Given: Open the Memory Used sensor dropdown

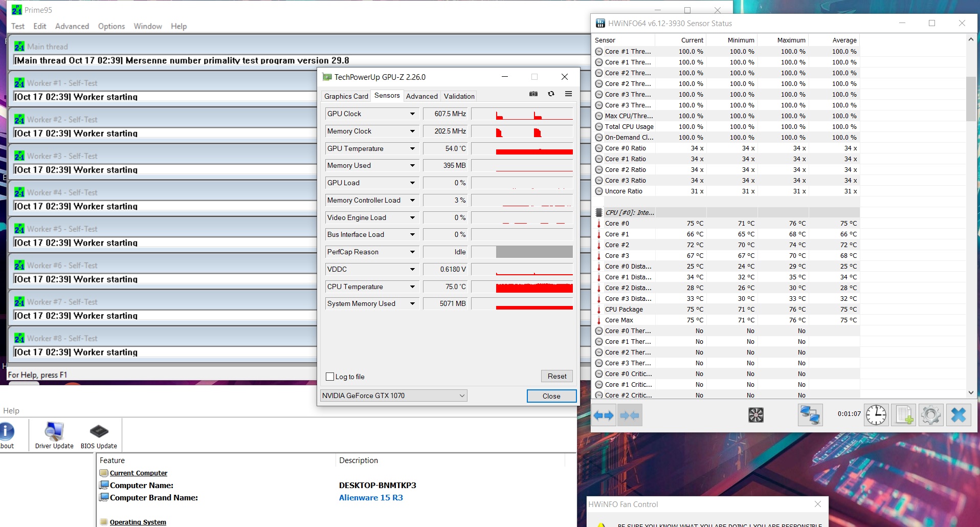Looking at the screenshot, I should [412, 166].
